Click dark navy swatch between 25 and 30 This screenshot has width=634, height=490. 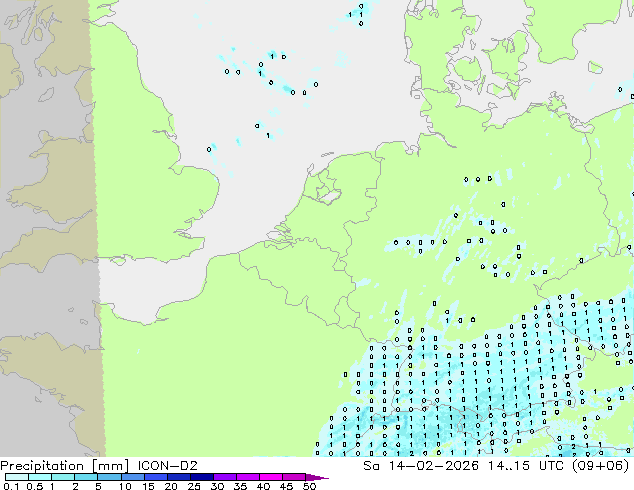202,477
